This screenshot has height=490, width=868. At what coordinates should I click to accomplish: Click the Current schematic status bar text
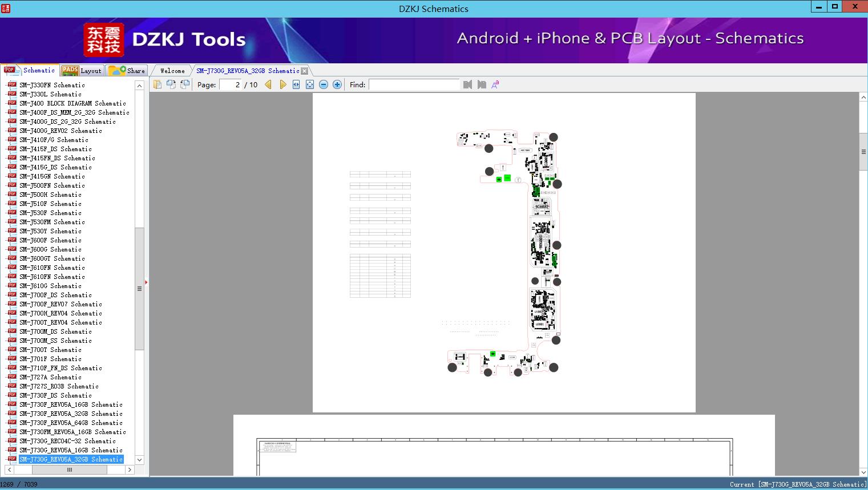(798, 484)
